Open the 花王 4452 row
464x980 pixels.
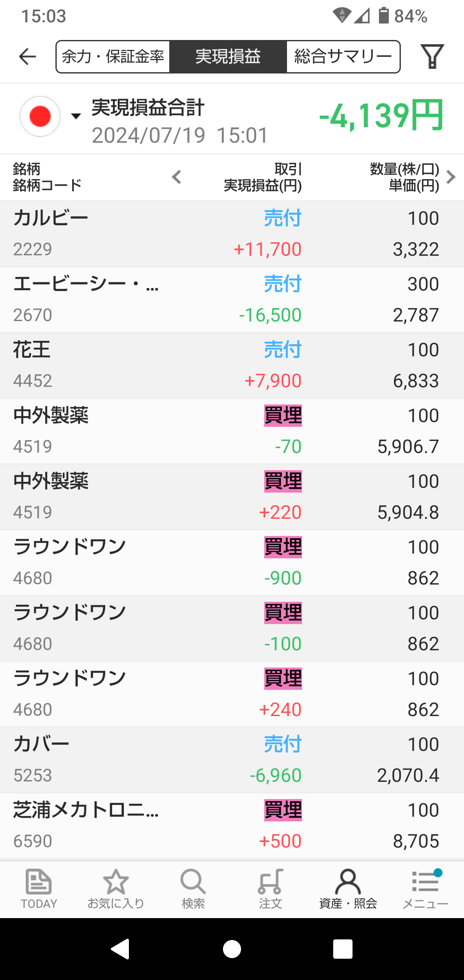pos(232,365)
